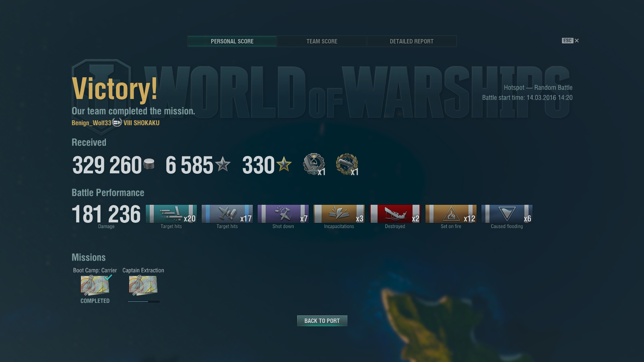Image resolution: width=644 pixels, height=362 pixels.
Task: Click the bomb Target hits ribbon x17
Action: [x=227, y=214]
